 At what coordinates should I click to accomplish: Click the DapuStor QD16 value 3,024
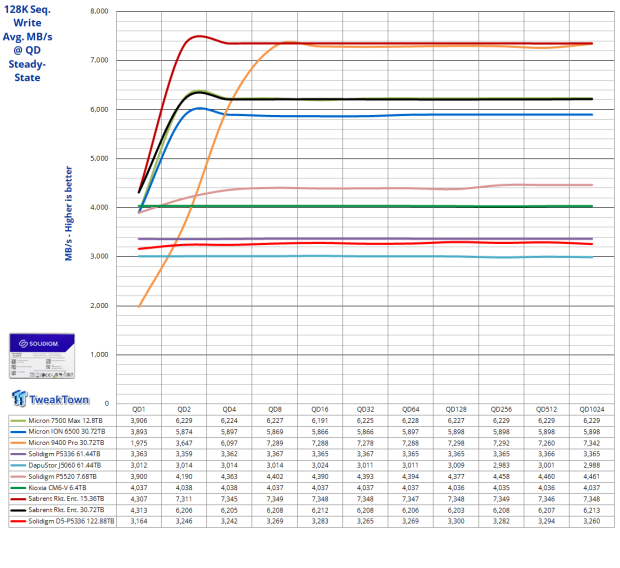pos(320,465)
